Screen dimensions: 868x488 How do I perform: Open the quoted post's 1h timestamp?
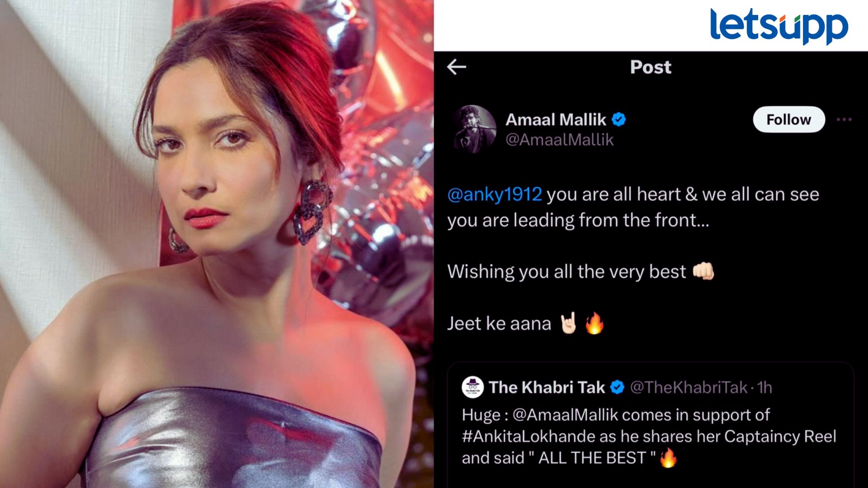point(764,387)
